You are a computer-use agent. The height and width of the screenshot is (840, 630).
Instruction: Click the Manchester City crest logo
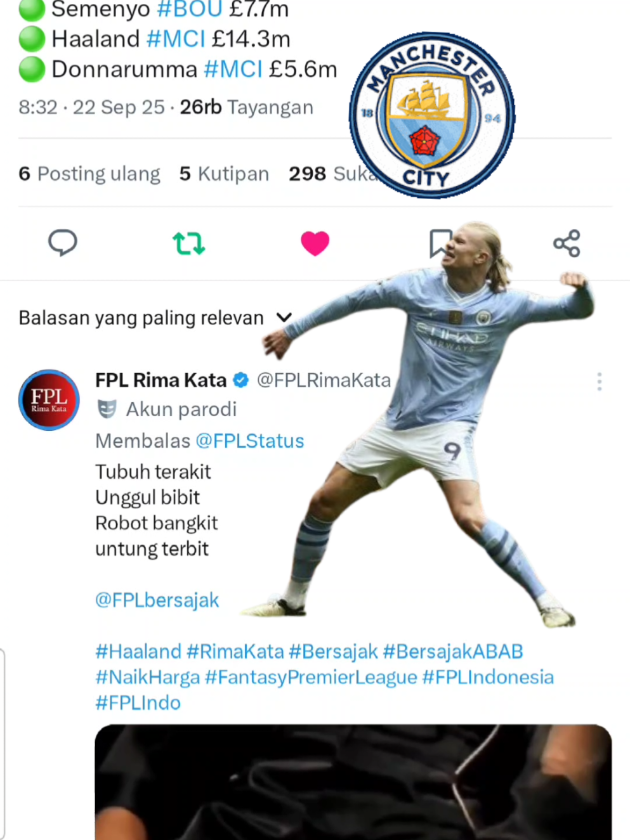point(432,115)
